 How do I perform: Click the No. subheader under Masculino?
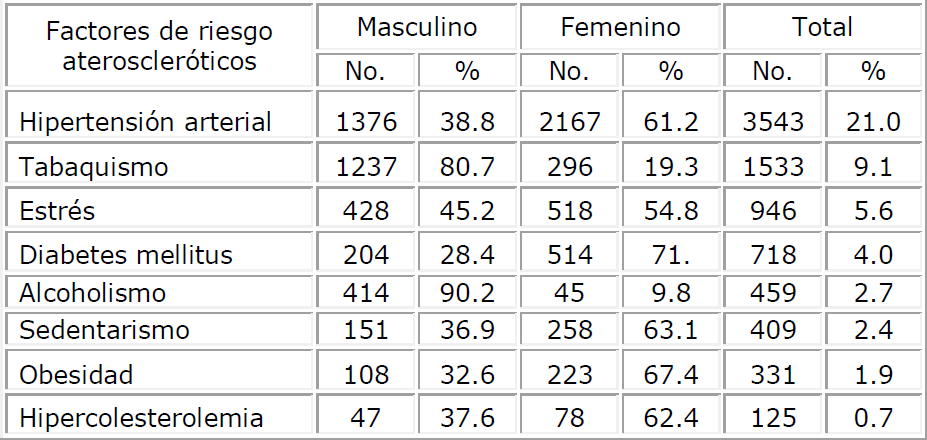coord(366,72)
